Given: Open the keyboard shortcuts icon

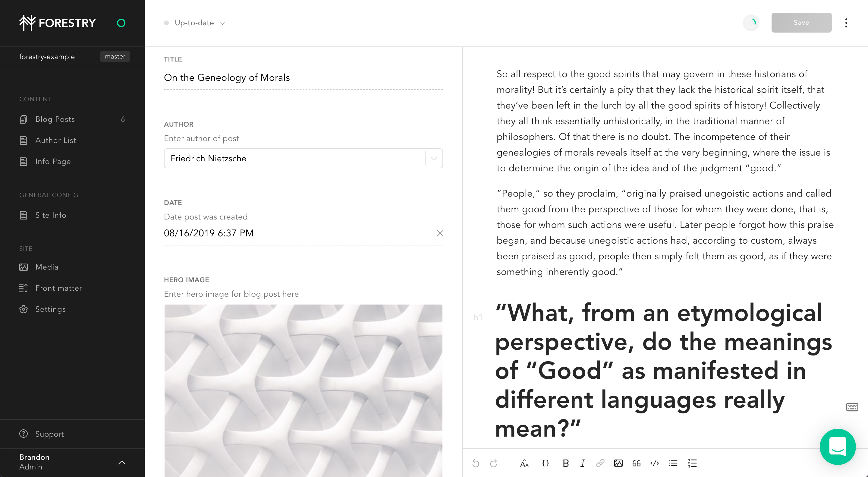Looking at the screenshot, I should click(x=852, y=407).
